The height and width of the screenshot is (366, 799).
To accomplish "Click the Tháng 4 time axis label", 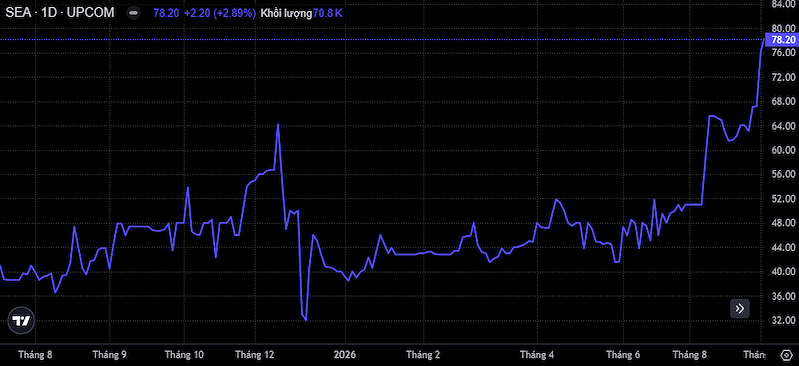I will click(x=537, y=355).
